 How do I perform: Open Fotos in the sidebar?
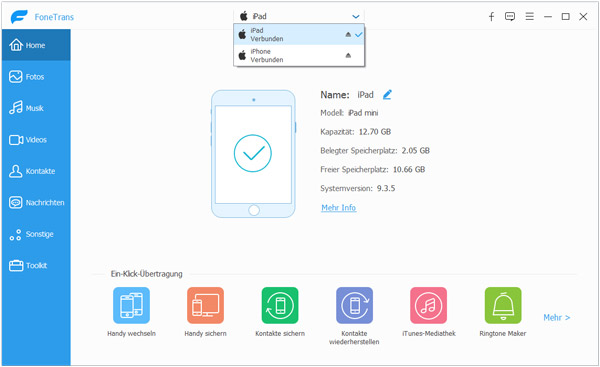pos(36,77)
